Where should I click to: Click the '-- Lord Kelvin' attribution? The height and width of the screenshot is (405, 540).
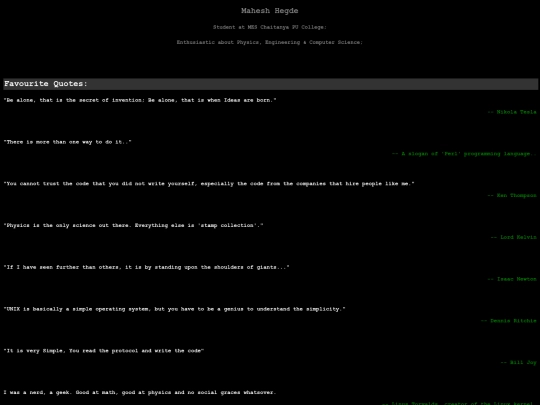[x=513, y=237]
